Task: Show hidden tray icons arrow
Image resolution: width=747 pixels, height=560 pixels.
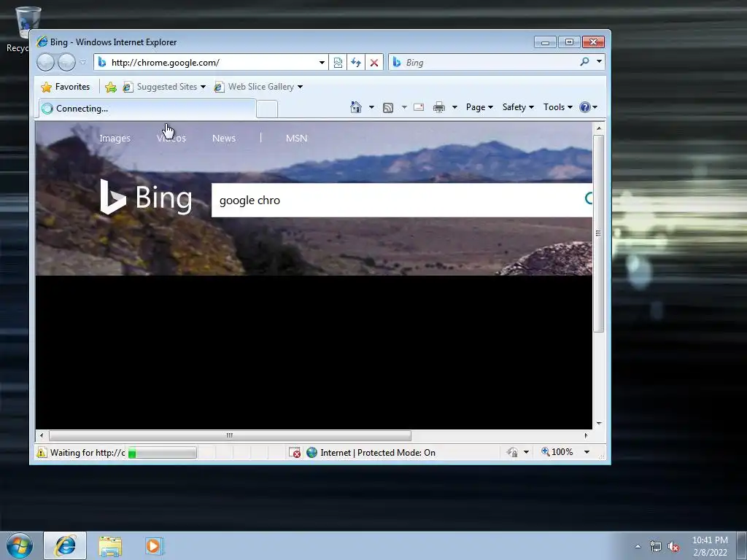Action: tap(638, 546)
